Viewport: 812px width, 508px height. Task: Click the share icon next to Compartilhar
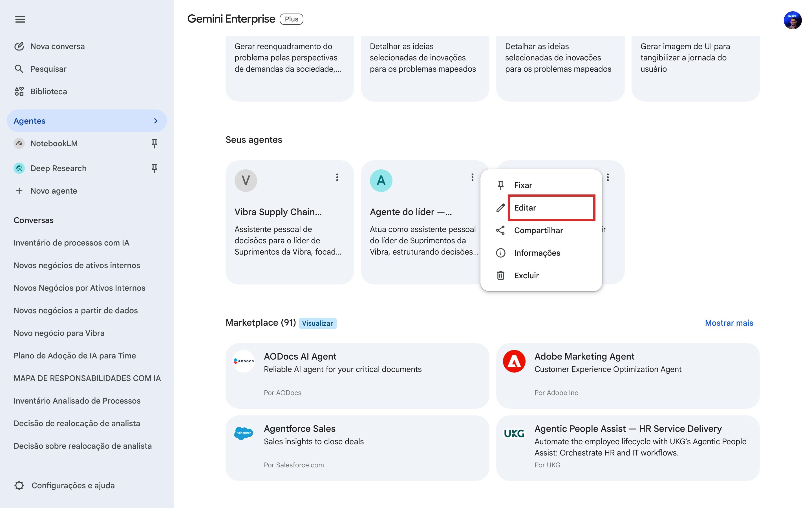501,231
